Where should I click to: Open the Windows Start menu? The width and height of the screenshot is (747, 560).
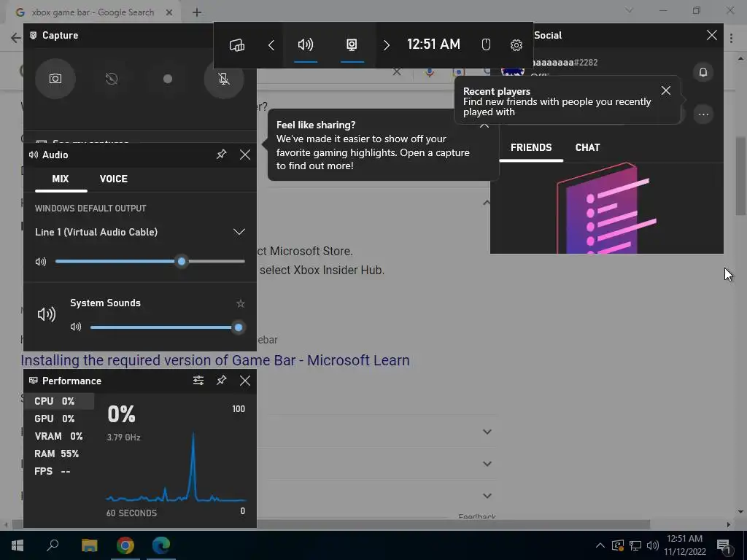[x=18, y=545]
